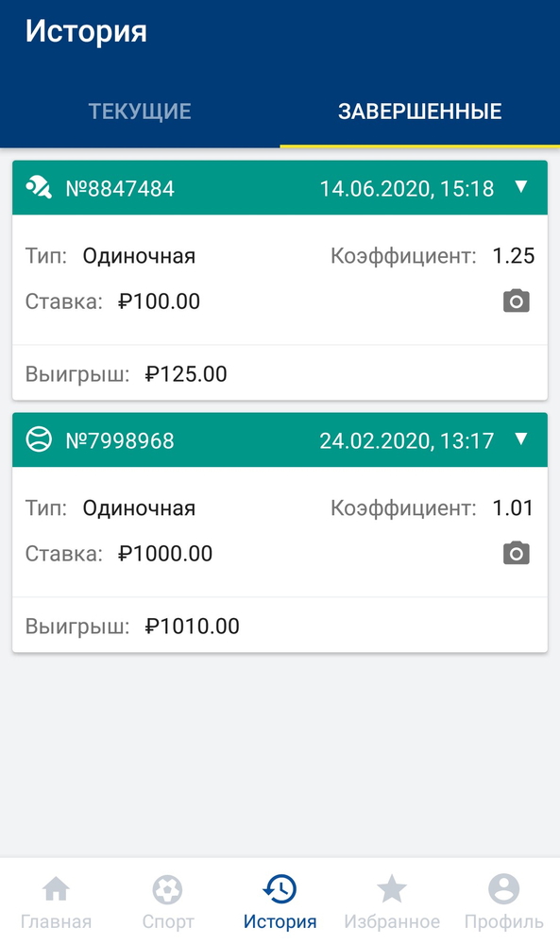Open Избранное via the star icon
This screenshot has height=945, width=560.
click(391, 889)
